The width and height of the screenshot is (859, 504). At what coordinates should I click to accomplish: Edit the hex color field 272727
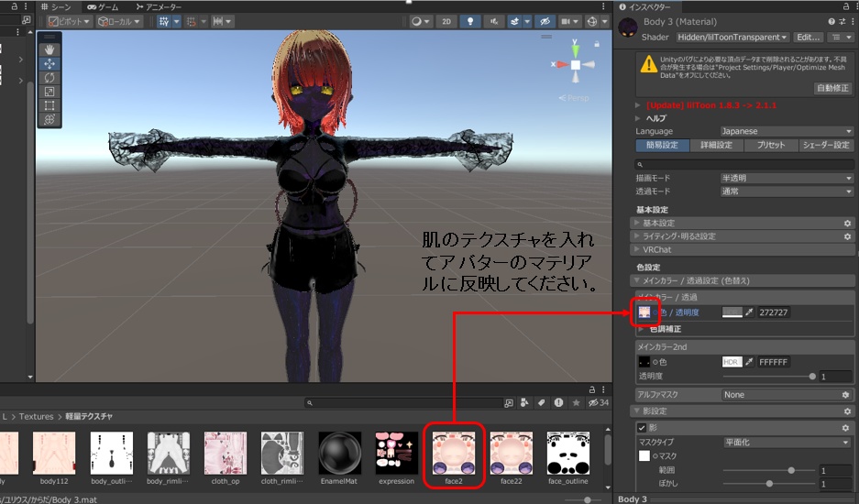pos(774,312)
